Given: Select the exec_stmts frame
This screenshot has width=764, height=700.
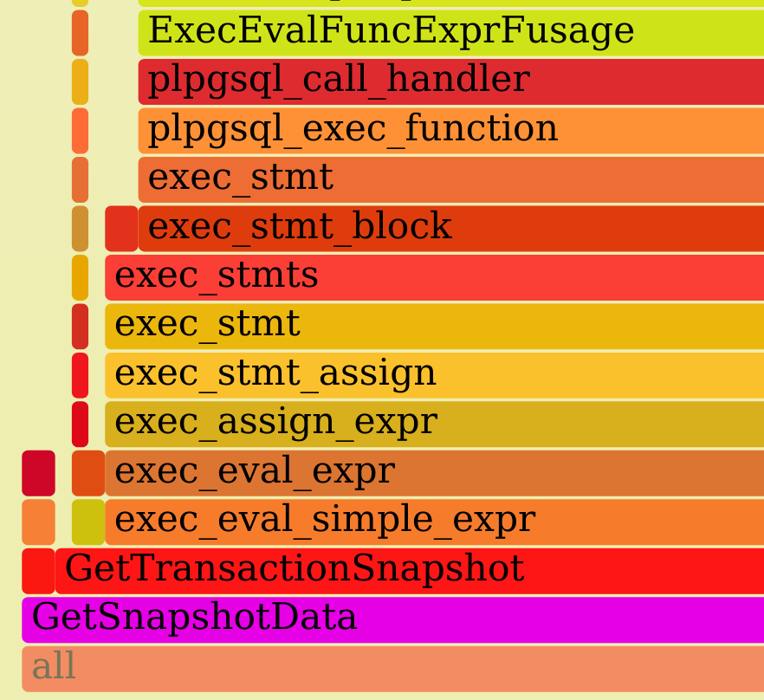Looking at the screenshot, I should [x=434, y=277].
